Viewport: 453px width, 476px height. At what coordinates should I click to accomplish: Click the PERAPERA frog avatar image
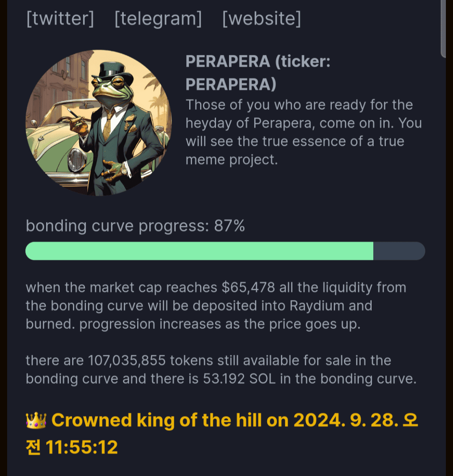pyautogui.click(x=99, y=123)
